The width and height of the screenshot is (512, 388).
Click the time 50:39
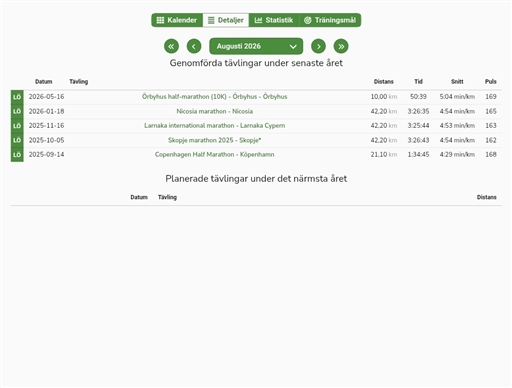tap(418, 97)
